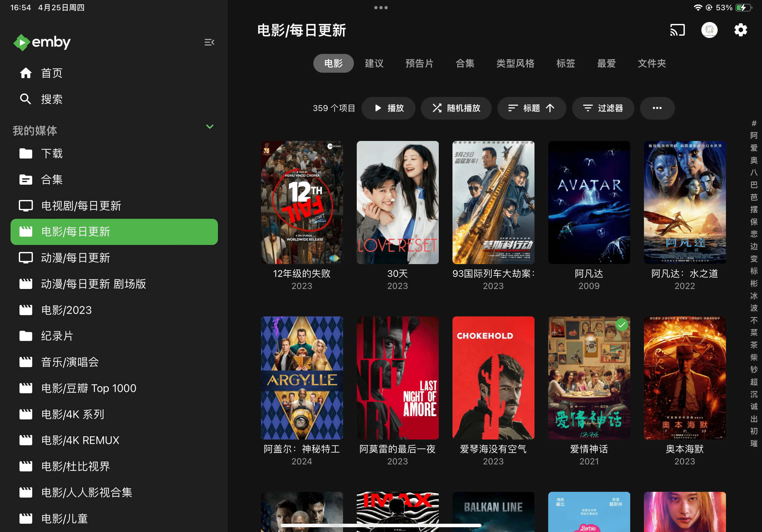Open 阿盖尔:神秘特工 Argylle poster
The image size is (762, 532).
(302, 378)
